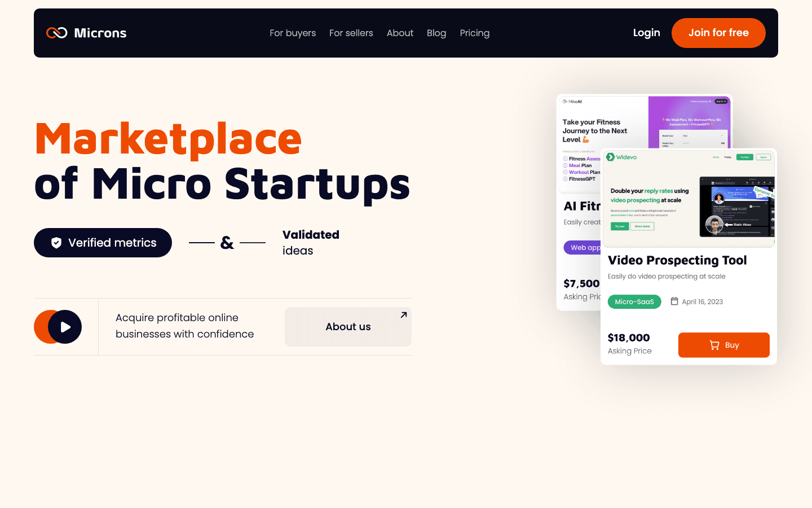This screenshot has width=812, height=508.
Task: Click the Widevo green chevron logo
Action: tap(610, 157)
